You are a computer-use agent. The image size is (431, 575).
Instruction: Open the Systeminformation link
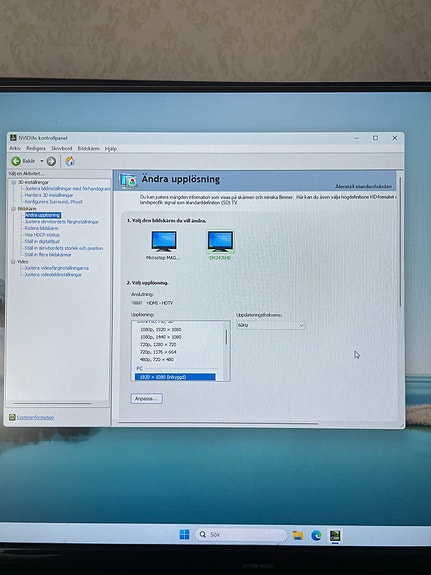(x=35, y=417)
